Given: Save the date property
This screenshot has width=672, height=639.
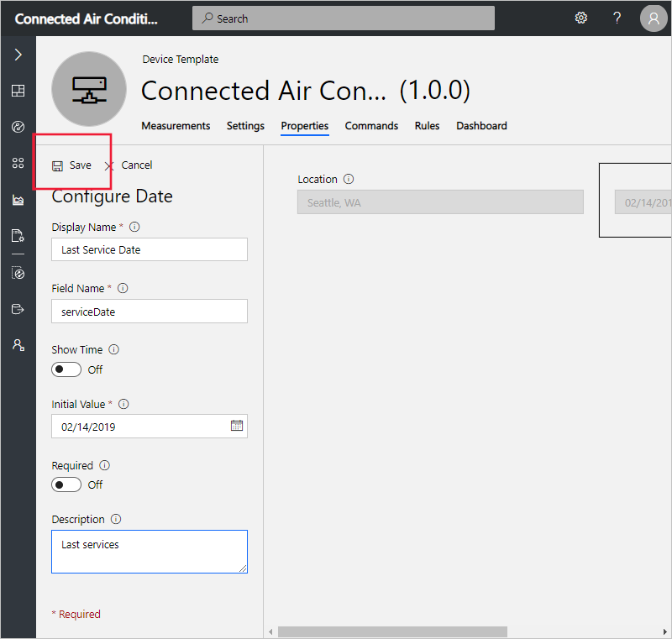Looking at the screenshot, I should [72, 165].
